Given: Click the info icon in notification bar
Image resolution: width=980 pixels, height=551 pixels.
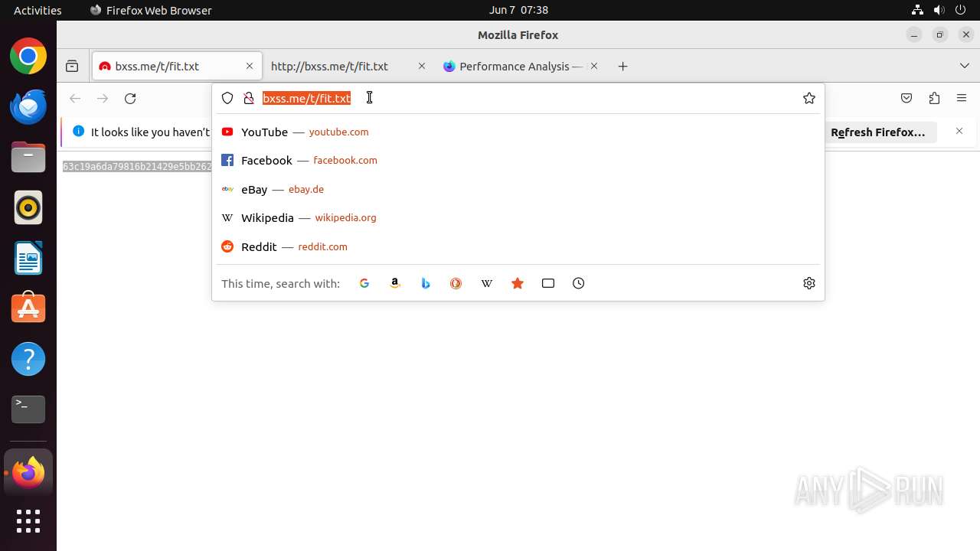Looking at the screenshot, I should coord(78,132).
